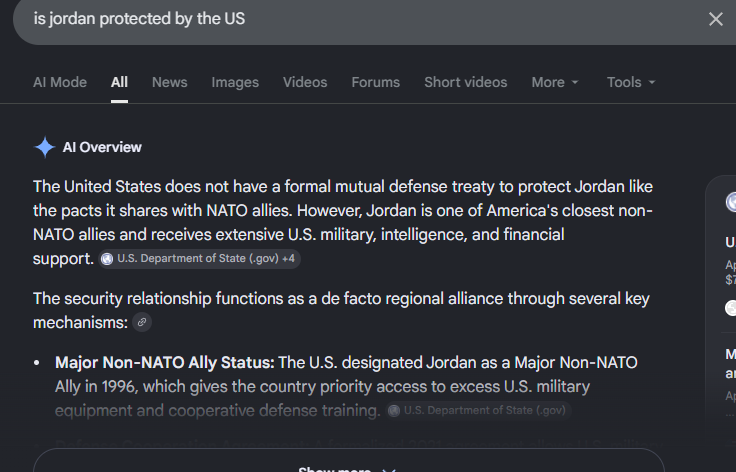Screen dimensions: 736x472
Task: Open the Images tab
Action: [235, 82]
